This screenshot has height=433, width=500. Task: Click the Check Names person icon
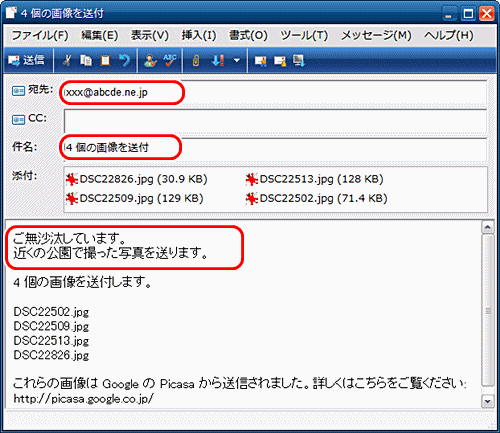(x=150, y=61)
